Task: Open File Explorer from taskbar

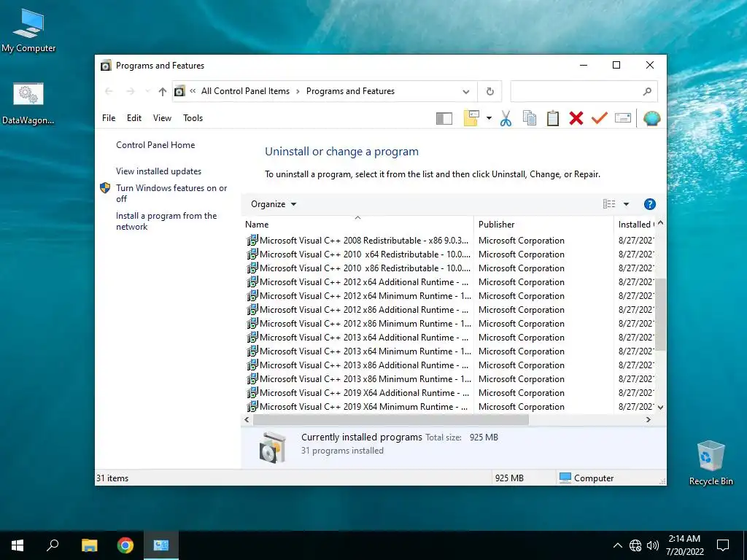Action: (89, 545)
